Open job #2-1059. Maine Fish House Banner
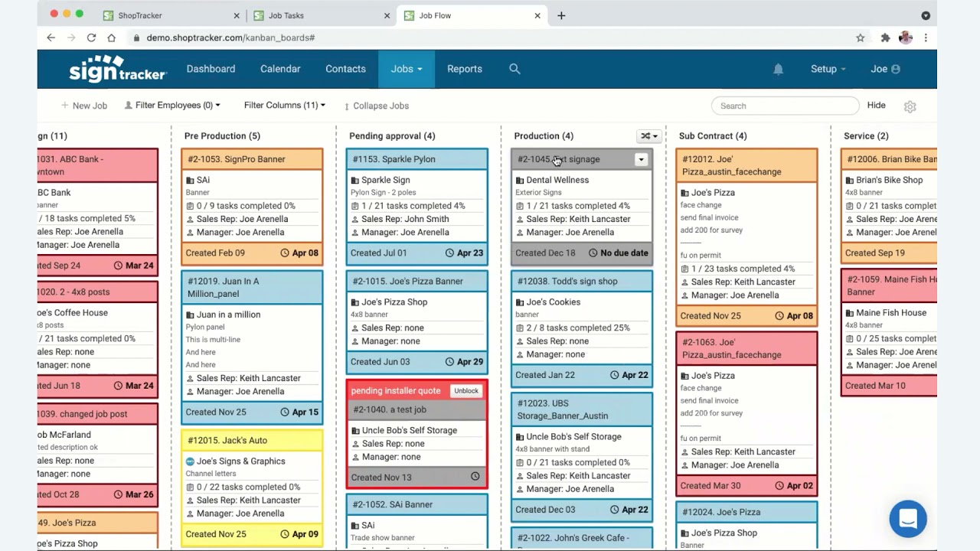This screenshot has height=551, width=980. pyautogui.click(x=891, y=286)
